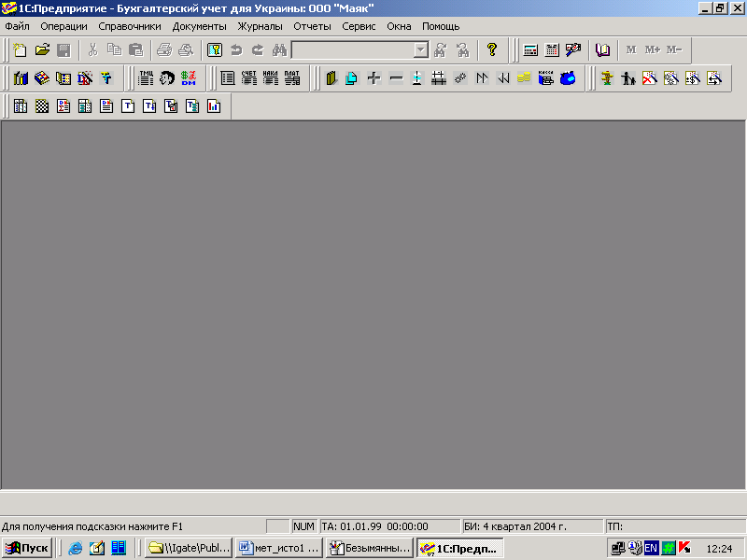The image size is (747, 560).
Task: Open the calendar icon
Action: click(552, 50)
